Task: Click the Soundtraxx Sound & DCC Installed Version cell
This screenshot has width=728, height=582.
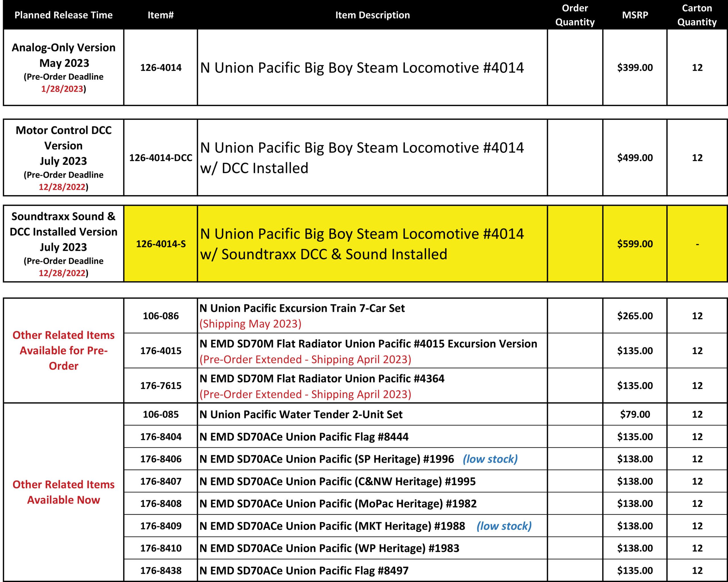Action: 63,244
